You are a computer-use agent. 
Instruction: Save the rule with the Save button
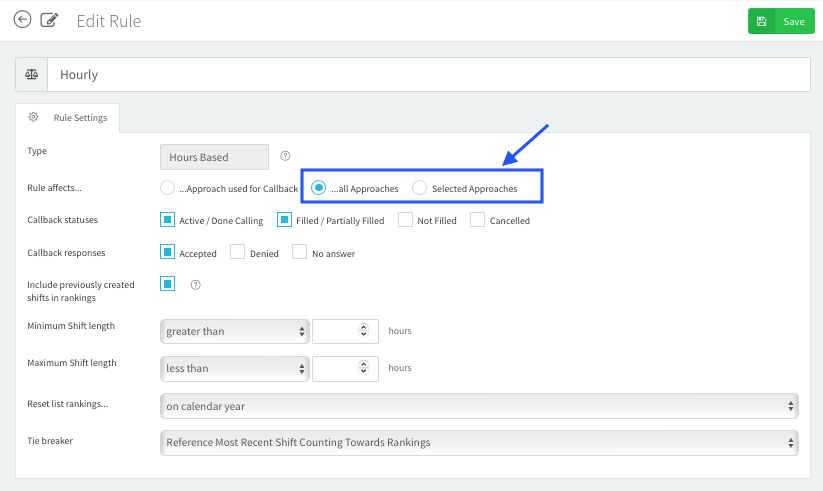coord(781,22)
